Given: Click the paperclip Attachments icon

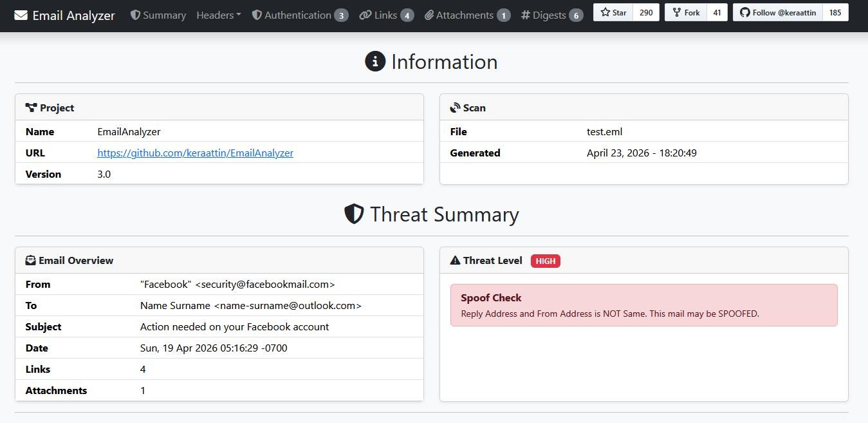Looking at the screenshot, I should coord(429,15).
